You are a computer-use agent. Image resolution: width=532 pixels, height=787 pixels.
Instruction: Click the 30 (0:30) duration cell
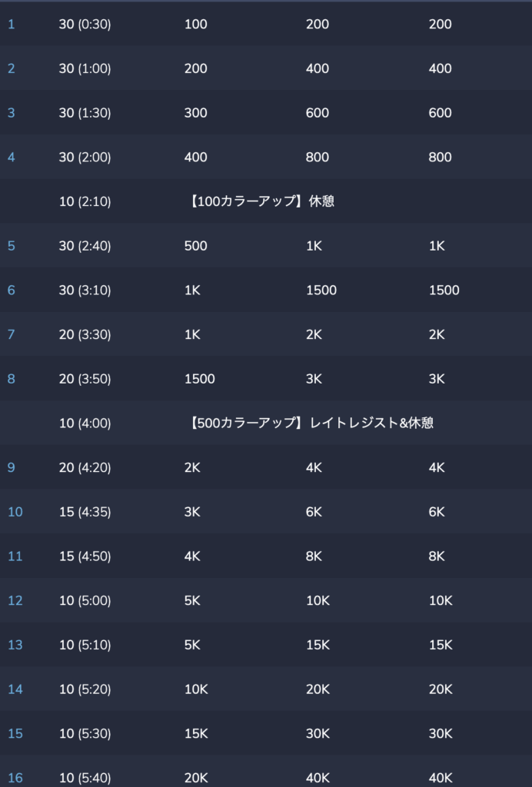[x=85, y=24]
